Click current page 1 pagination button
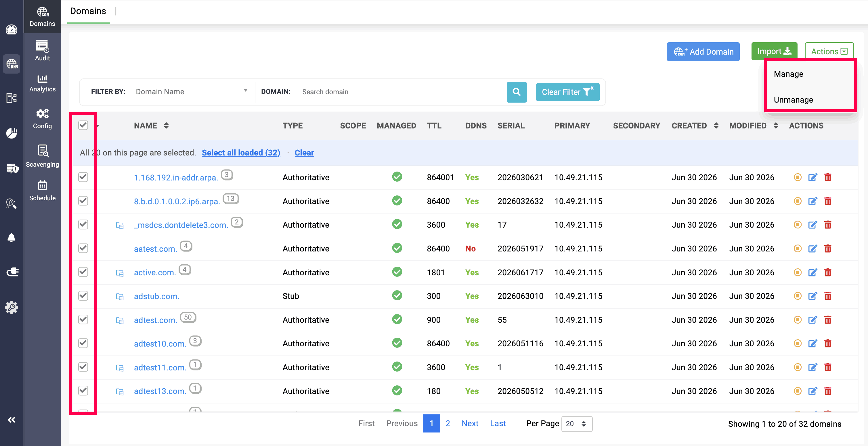868x446 pixels. pos(431,424)
